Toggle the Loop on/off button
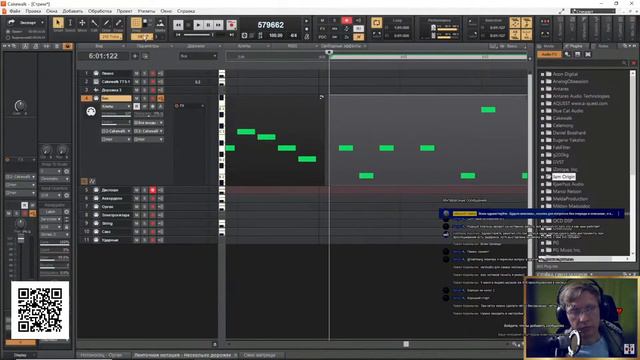Screen dimensions: 640x360 click(376, 22)
